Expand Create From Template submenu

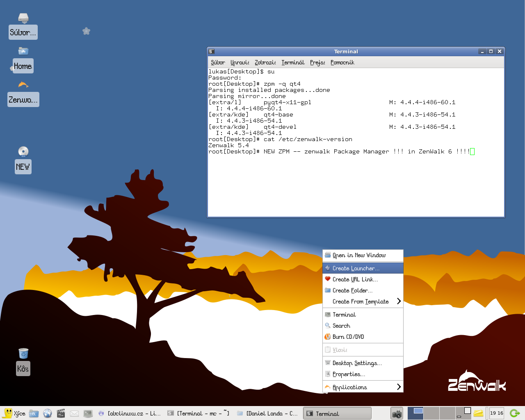tap(363, 301)
